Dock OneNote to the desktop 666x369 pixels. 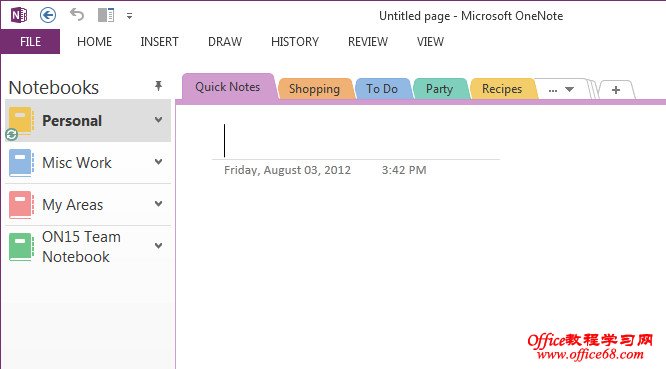[106, 15]
